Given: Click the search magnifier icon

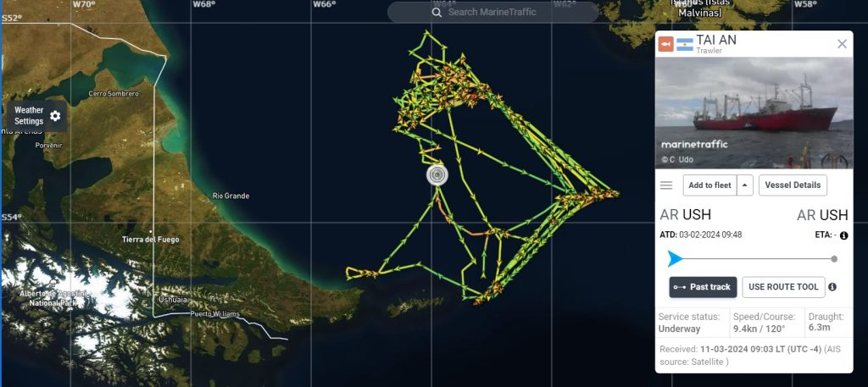Looking at the screenshot, I should [437, 12].
